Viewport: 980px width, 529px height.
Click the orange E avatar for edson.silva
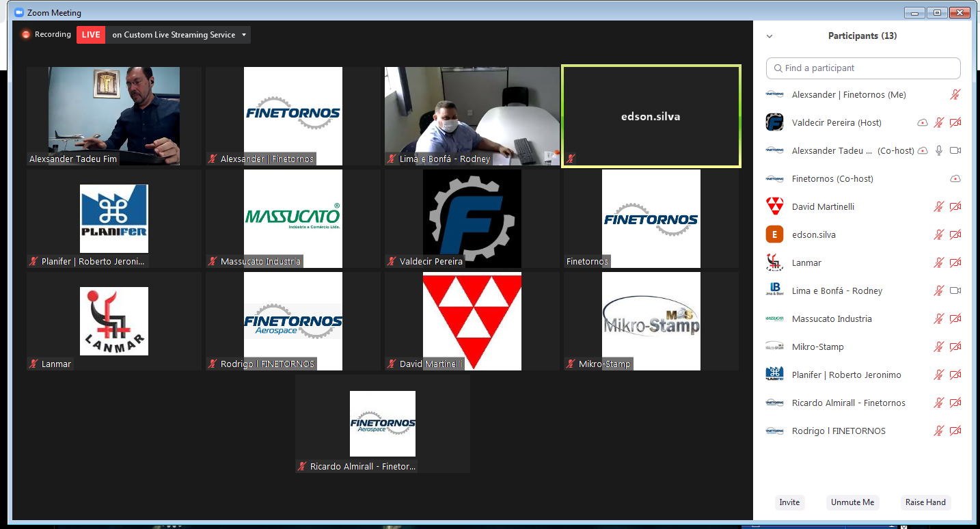point(774,234)
